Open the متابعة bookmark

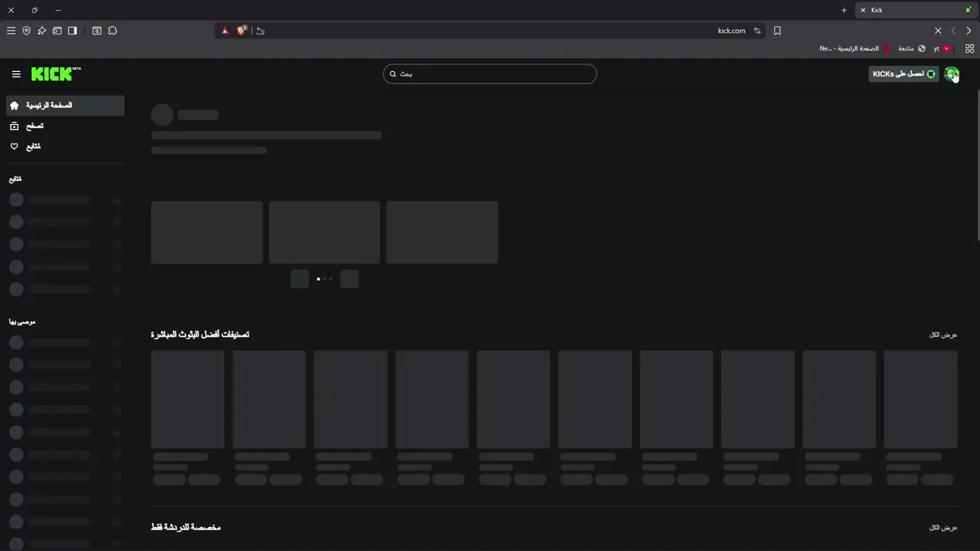911,48
